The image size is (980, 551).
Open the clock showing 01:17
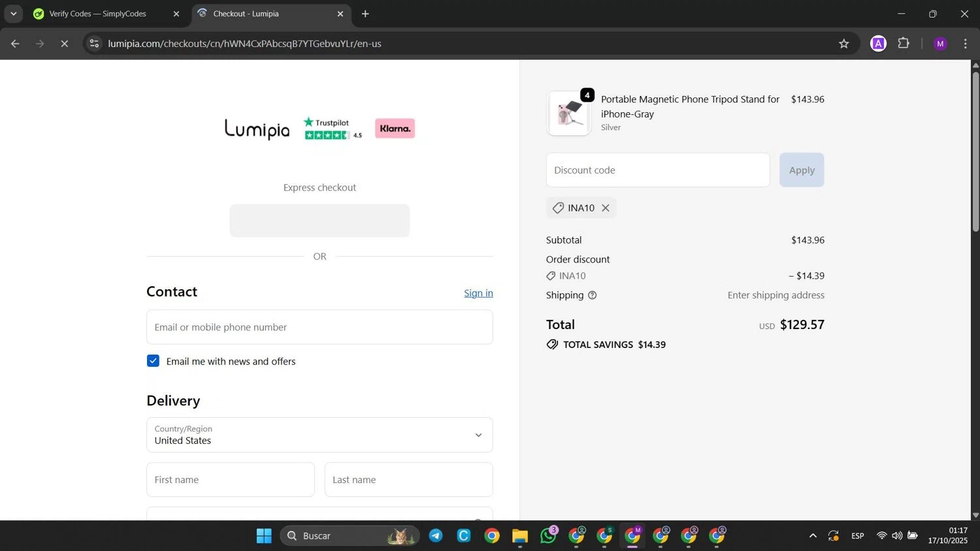click(x=948, y=535)
